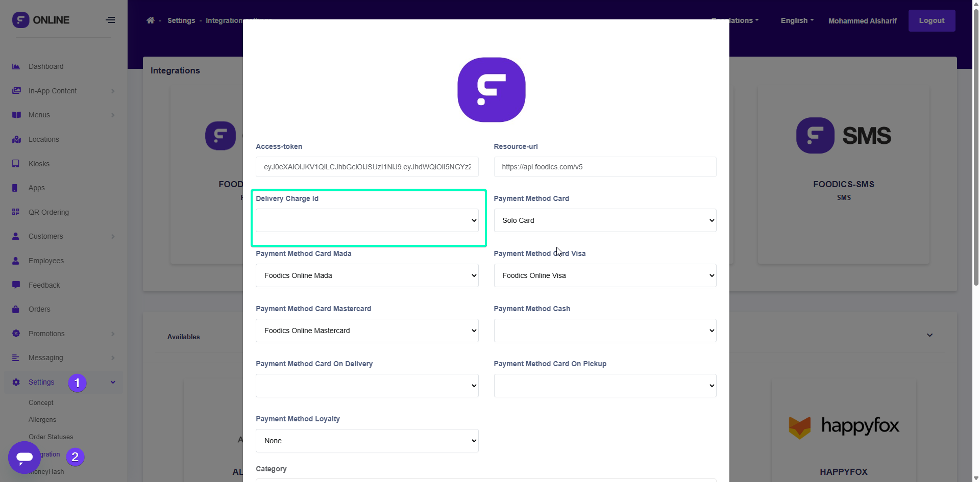Open the chat support bubble icon
The height and width of the screenshot is (482, 980).
pyautogui.click(x=24, y=458)
